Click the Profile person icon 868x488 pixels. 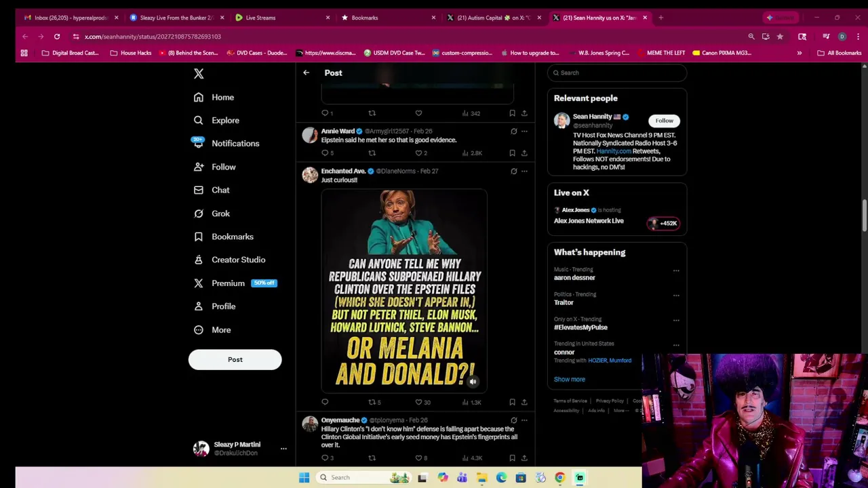tap(199, 306)
